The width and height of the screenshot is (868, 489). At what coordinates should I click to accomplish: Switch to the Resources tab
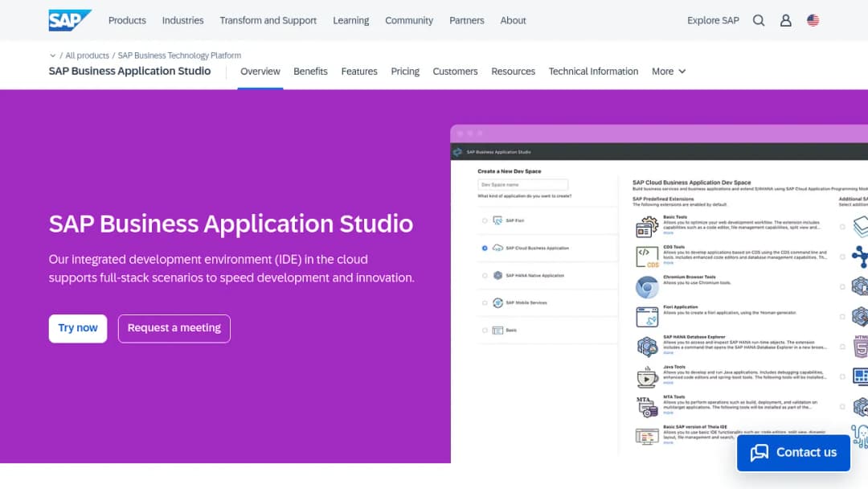(513, 72)
